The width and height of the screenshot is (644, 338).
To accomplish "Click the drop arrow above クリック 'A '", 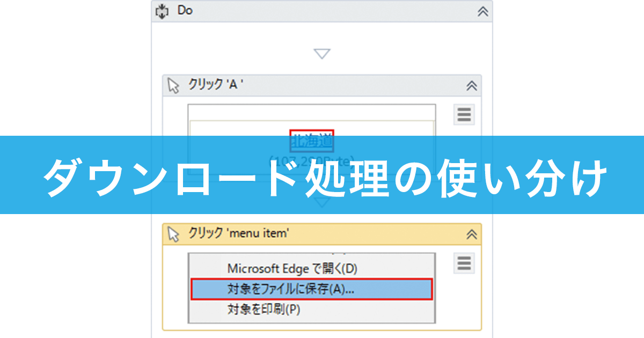I will [x=322, y=54].
